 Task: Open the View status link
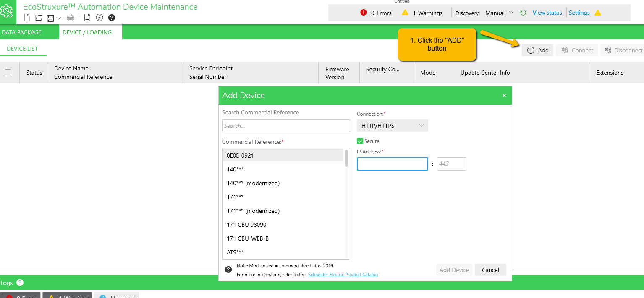click(547, 13)
